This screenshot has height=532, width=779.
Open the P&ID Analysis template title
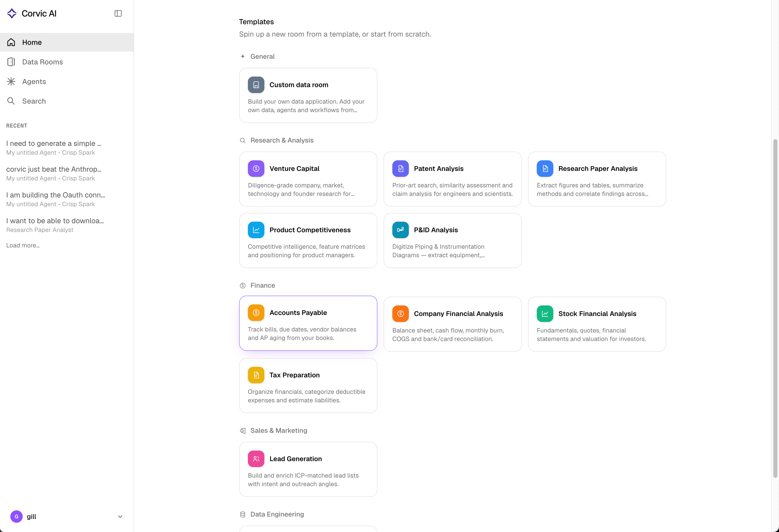tap(436, 230)
